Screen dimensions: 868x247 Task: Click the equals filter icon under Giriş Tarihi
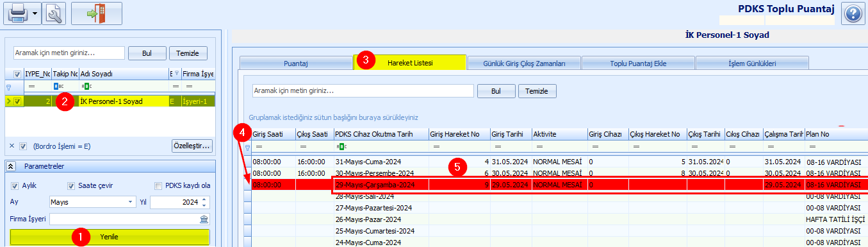(497, 146)
